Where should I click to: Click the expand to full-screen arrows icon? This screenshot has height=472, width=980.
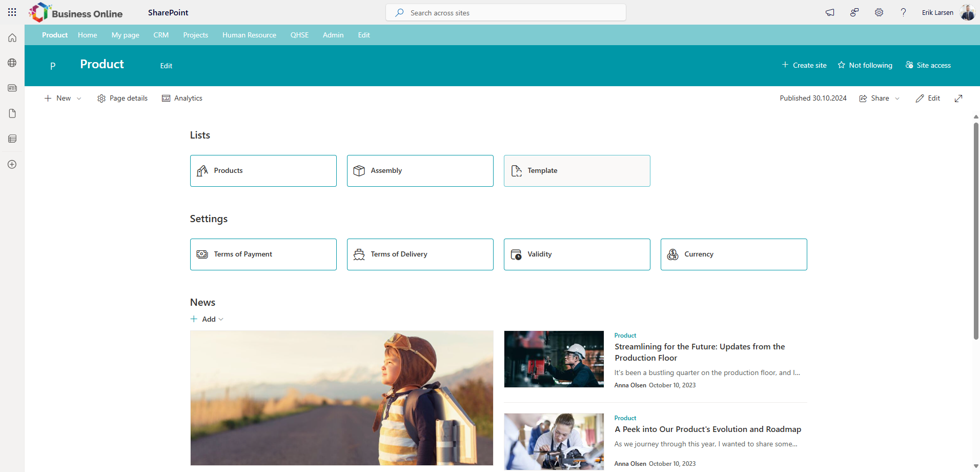tap(958, 99)
